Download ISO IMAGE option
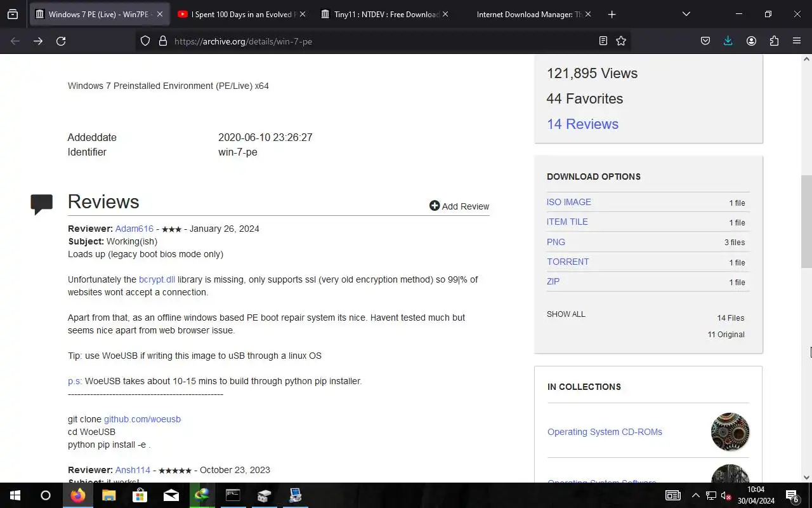 (x=569, y=202)
